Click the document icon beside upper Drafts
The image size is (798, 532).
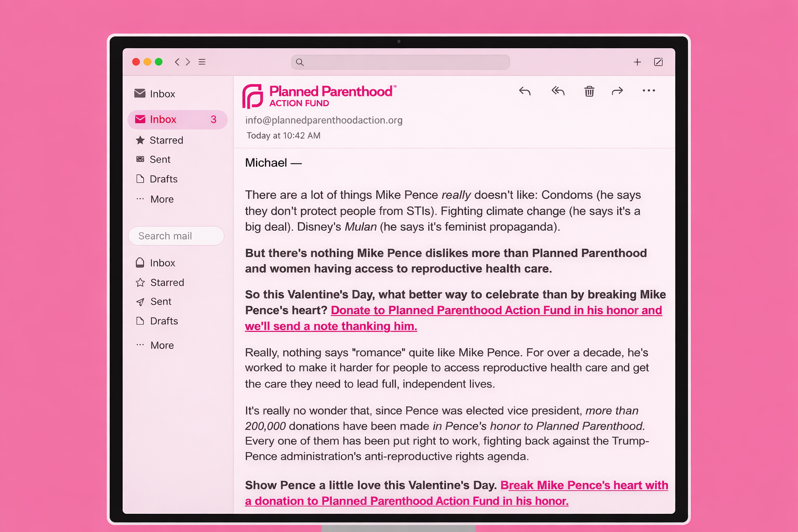[x=140, y=179]
